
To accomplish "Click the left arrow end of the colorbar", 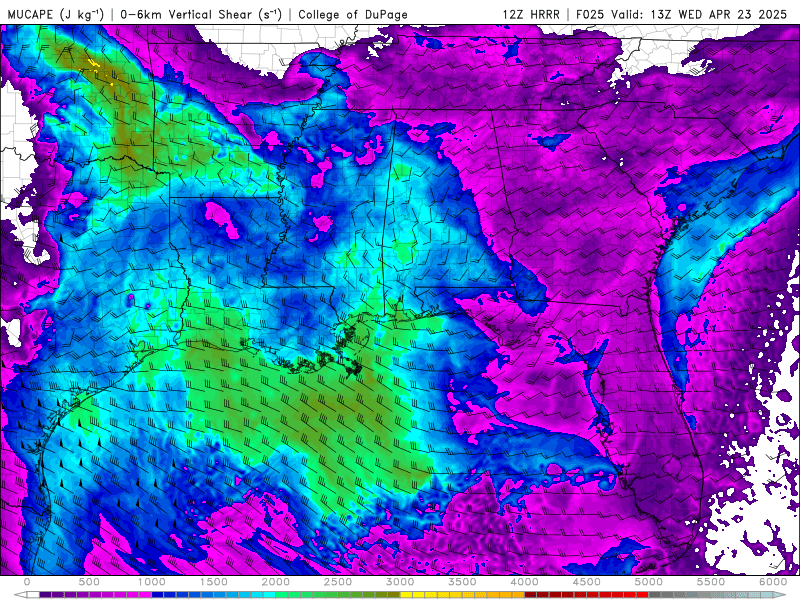I will point(20,594).
